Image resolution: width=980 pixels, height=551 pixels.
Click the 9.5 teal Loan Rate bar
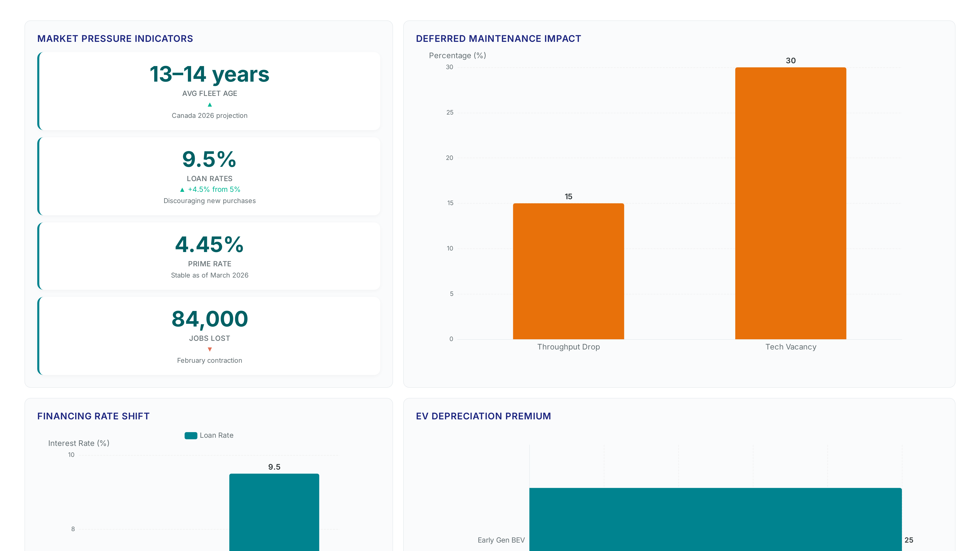coord(274,512)
